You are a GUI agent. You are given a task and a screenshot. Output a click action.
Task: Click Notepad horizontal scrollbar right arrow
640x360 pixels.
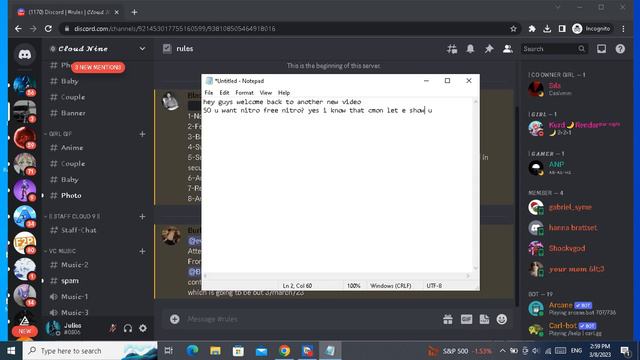tap(468, 276)
